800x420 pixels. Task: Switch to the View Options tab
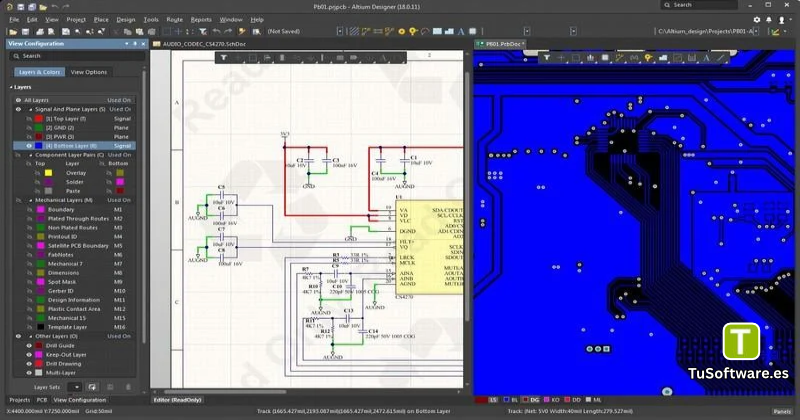point(89,72)
